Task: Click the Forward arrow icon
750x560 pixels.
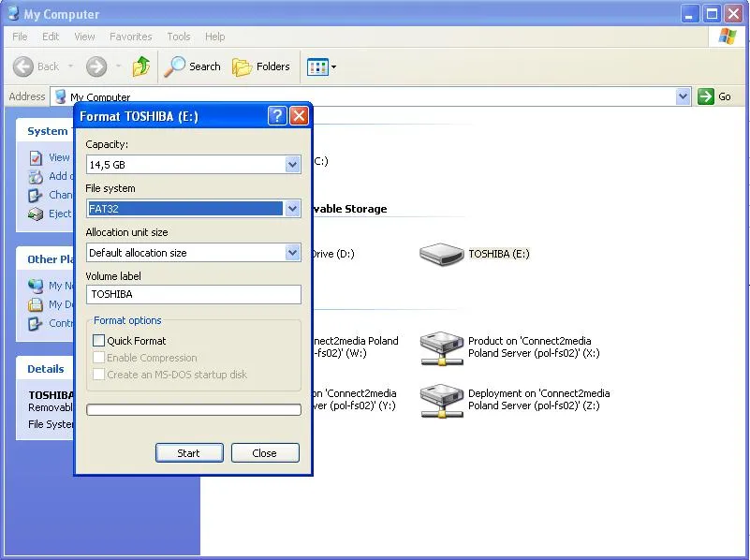Action: tap(96, 66)
